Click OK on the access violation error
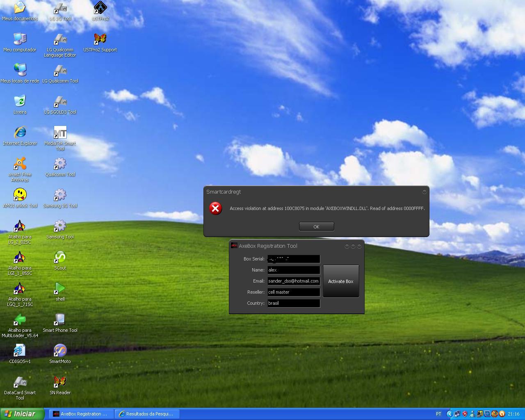This screenshot has height=420, width=525. (x=316, y=227)
